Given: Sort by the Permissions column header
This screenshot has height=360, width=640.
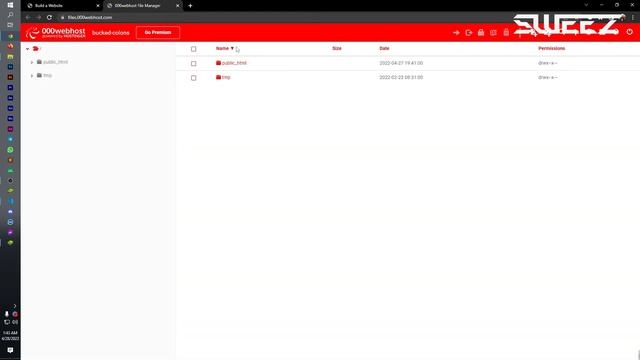Looking at the screenshot, I should coord(551,48).
